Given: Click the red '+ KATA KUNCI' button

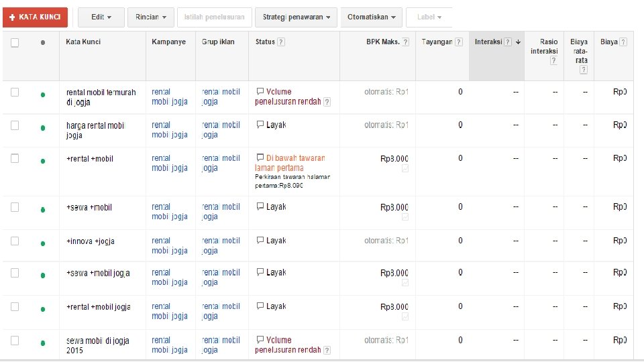Looking at the screenshot, I should [x=35, y=17].
